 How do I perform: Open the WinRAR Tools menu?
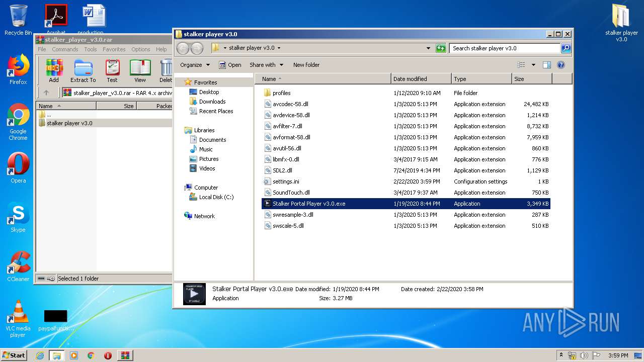91,49
